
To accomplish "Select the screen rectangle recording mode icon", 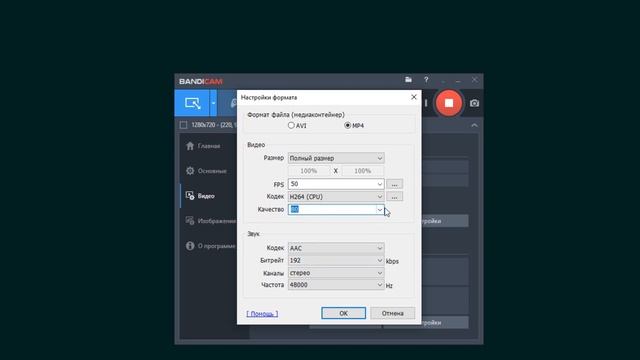I will click(192, 103).
